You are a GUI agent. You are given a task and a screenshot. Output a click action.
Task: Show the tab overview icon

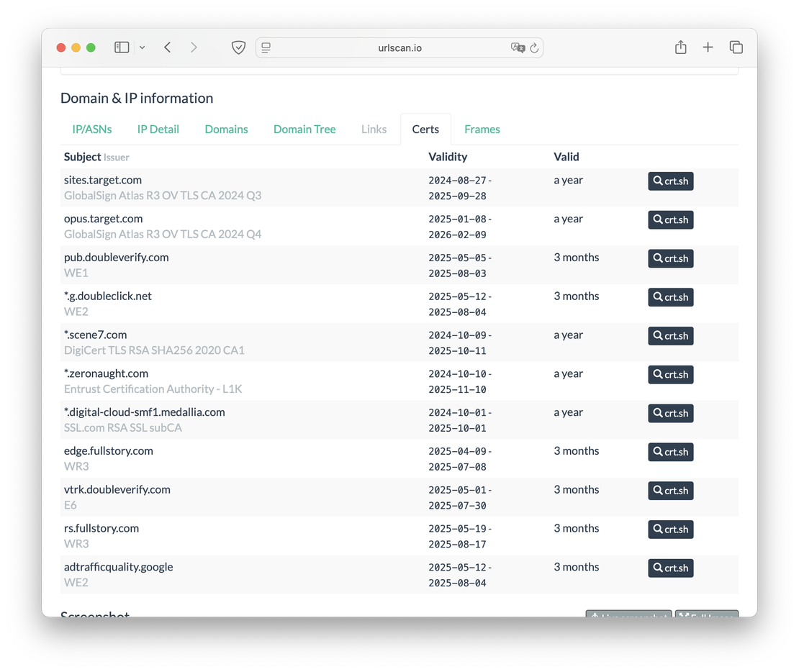click(736, 47)
